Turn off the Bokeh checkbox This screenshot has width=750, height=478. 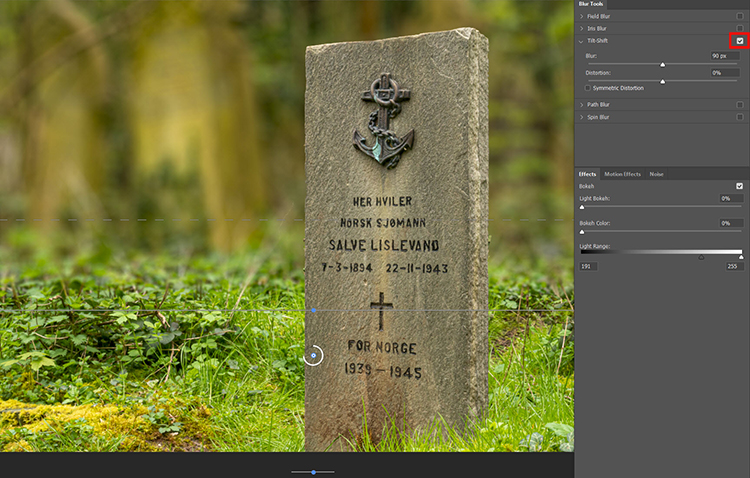tap(739, 186)
